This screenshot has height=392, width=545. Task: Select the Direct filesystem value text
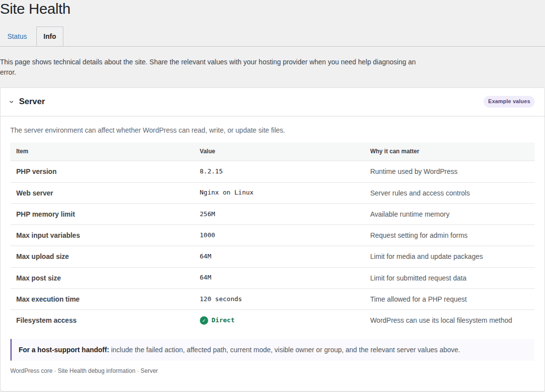tap(223, 320)
